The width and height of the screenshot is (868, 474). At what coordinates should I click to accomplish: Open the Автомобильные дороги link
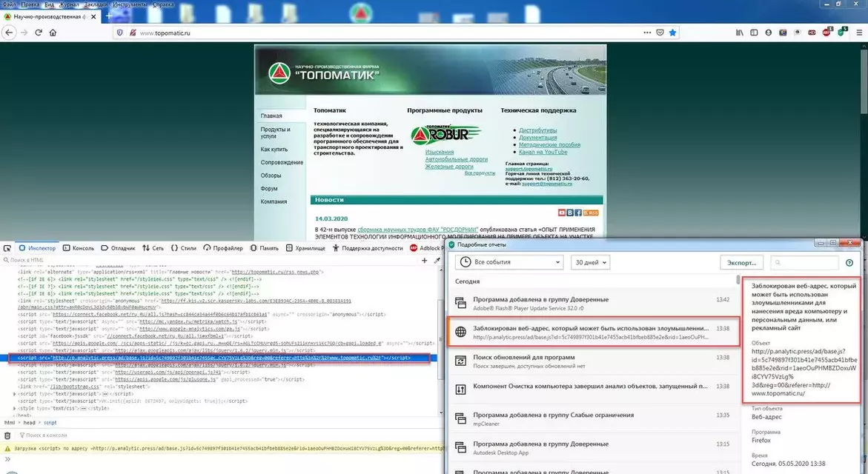pos(456,159)
